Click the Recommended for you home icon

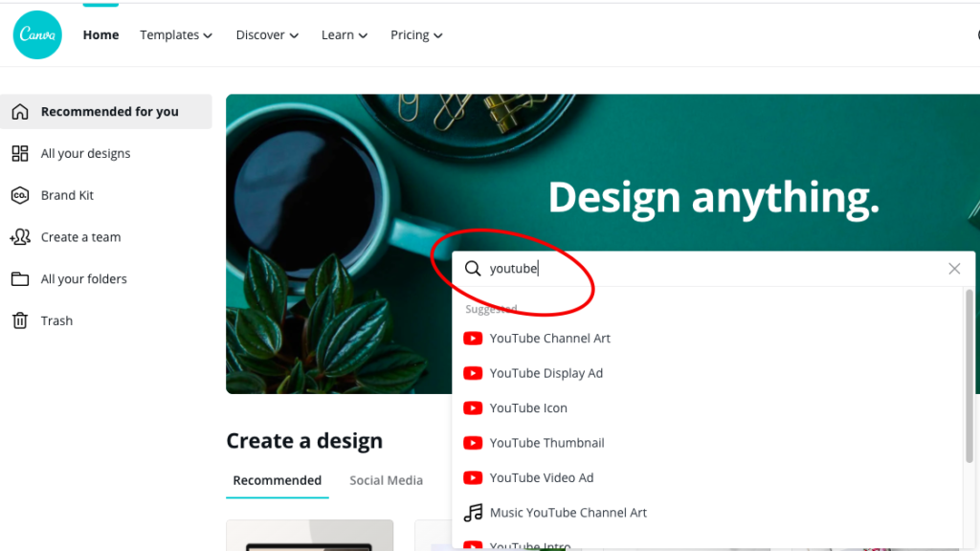[20, 112]
